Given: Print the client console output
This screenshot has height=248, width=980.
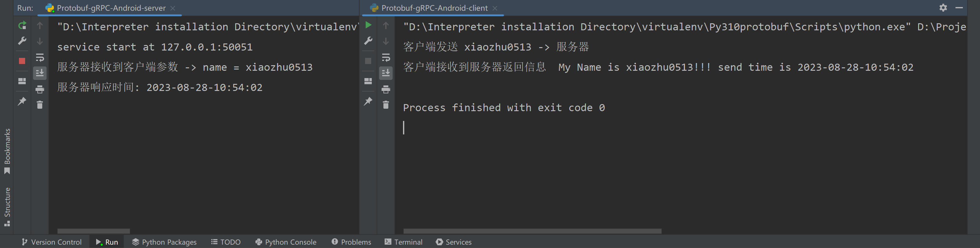Looking at the screenshot, I should click(386, 89).
